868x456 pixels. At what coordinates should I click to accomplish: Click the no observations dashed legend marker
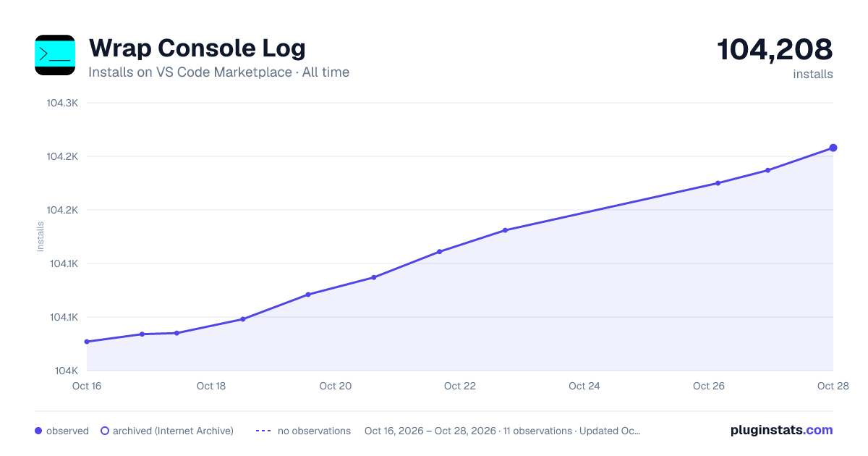click(263, 431)
